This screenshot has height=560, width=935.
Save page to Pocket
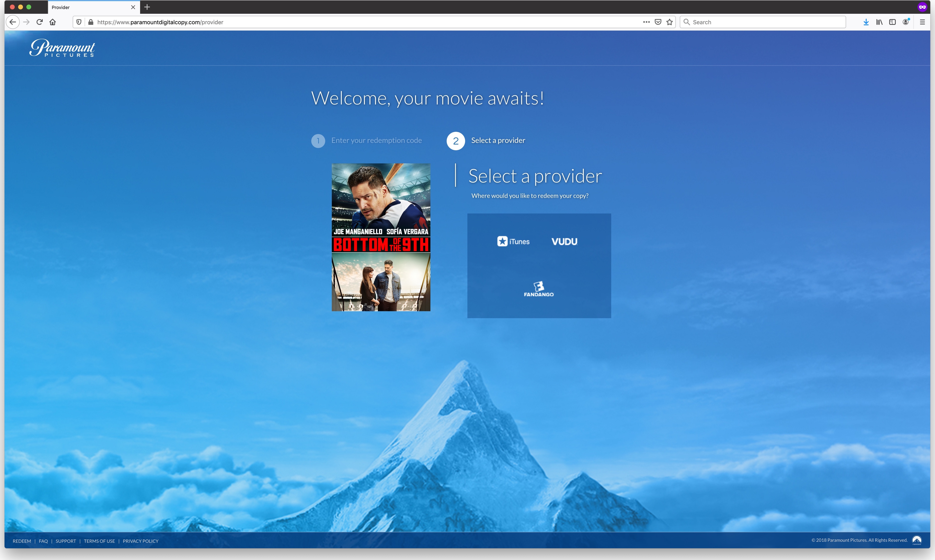[658, 22]
